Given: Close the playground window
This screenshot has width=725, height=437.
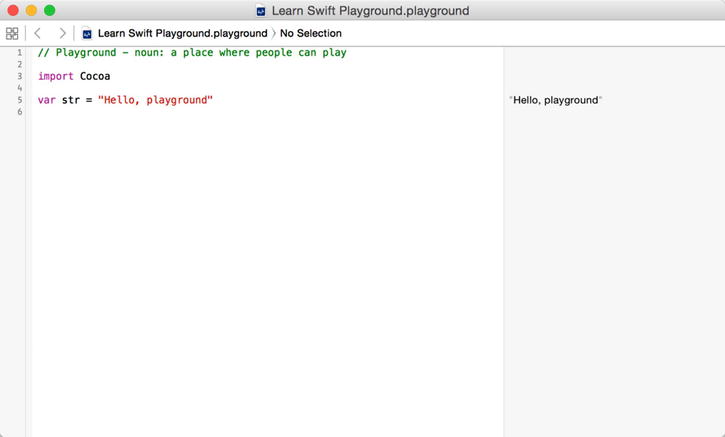Looking at the screenshot, I should 13,10.
